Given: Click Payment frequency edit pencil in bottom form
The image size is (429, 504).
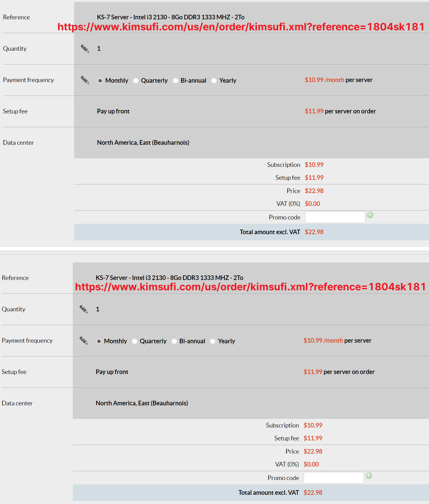Looking at the screenshot, I should tap(84, 341).
